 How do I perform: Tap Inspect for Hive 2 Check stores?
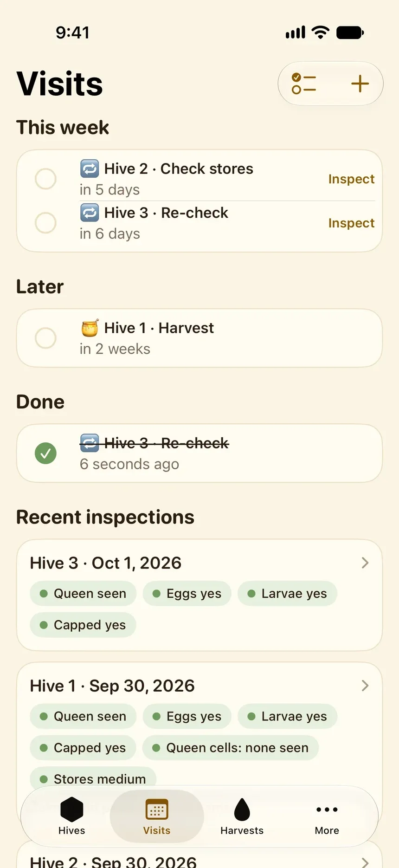(351, 179)
